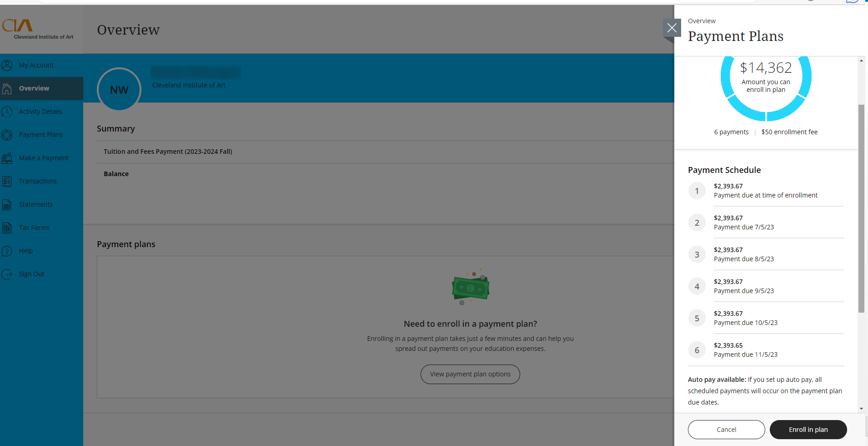Click Payment due 10/5/23 text
Screen dimensions: 868x446
(x=746, y=323)
